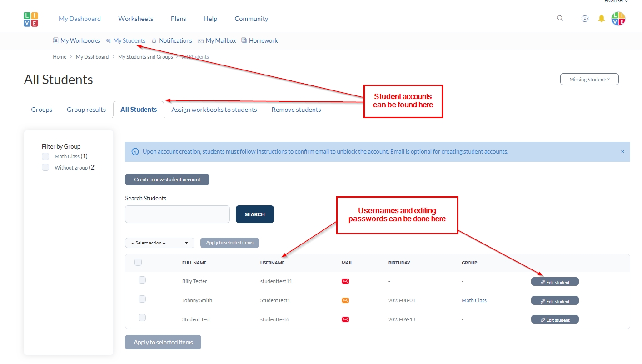Check the Math Class filter checkbox
Image resolution: width=642 pixels, height=364 pixels.
(x=45, y=156)
